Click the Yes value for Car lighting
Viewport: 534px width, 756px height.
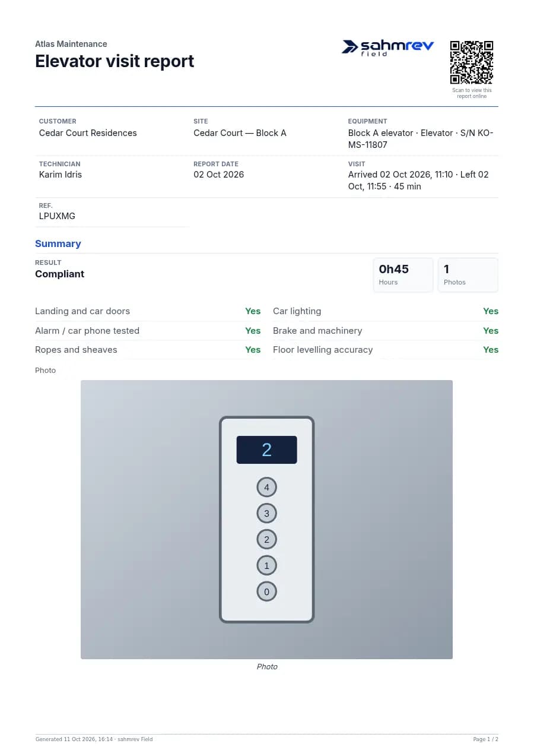coord(491,311)
